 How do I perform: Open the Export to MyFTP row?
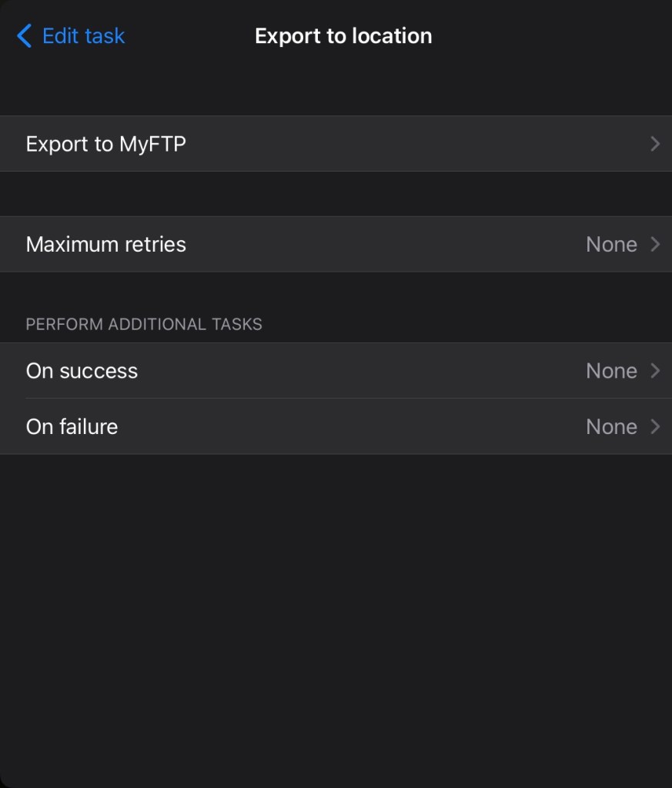click(x=106, y=144)
